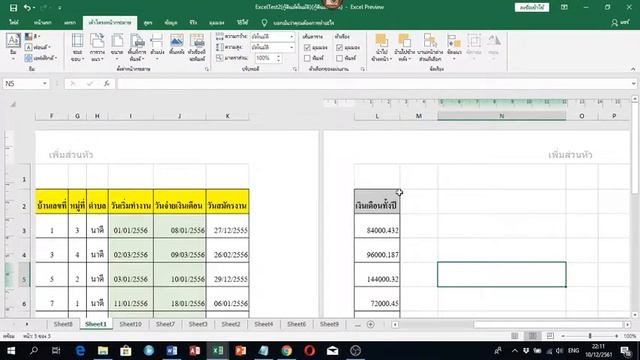Select row 5 header

[x=24, y=275]
